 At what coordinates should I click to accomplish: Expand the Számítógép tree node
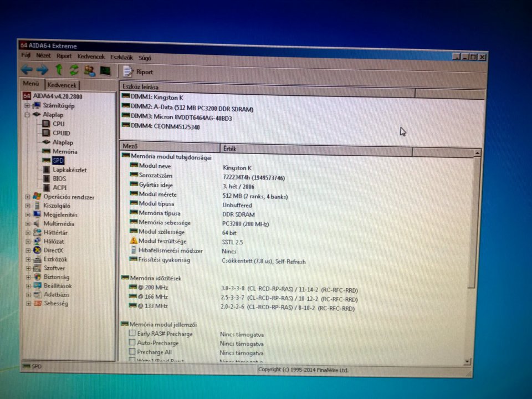click(x=27, y=106)
